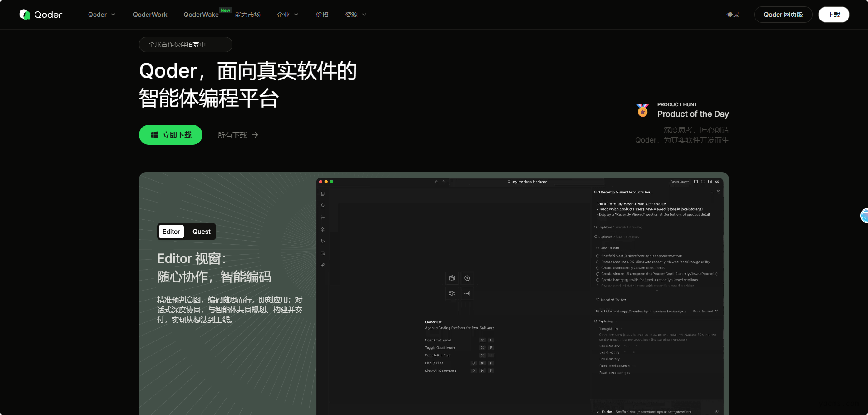
Task: Open the QoderWork nav item
Action: pos(150,15)
